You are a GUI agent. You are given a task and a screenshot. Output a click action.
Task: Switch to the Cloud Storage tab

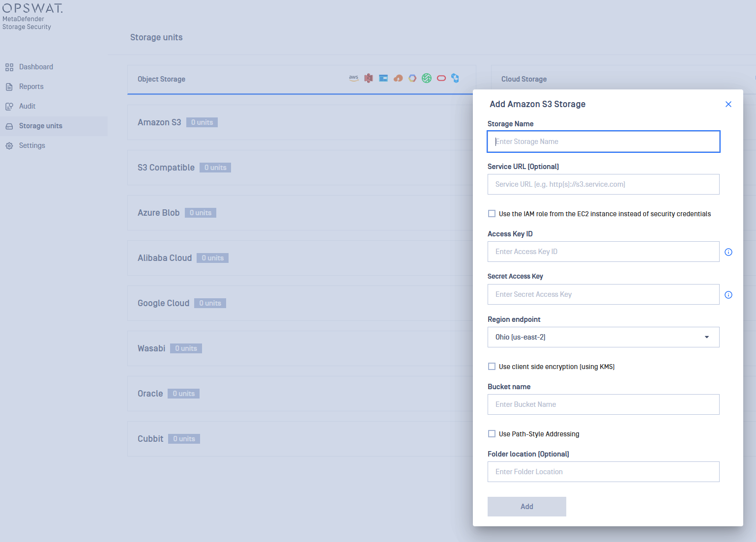(524, 79)
